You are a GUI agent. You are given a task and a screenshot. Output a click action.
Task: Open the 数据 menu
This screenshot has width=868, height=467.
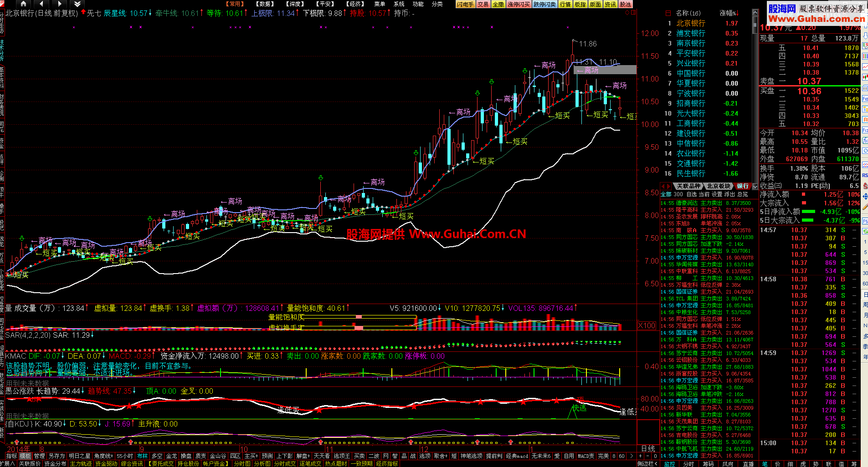click(x=265, y=4)
